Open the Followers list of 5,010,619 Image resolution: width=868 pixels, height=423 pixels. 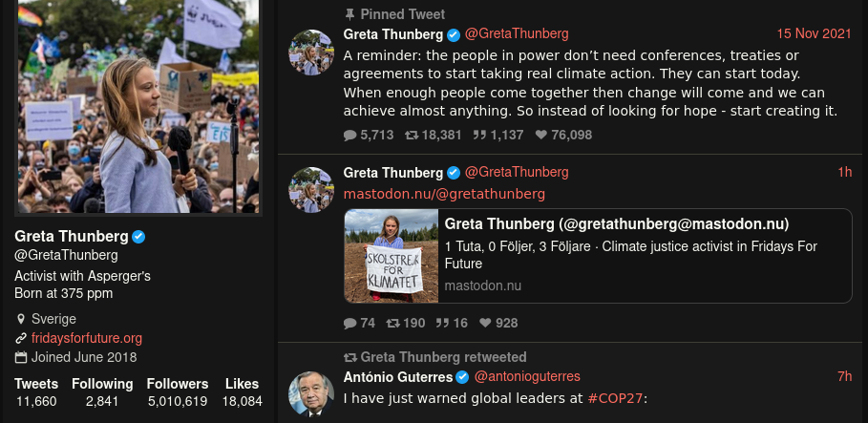pyautogui.click(x=178, y=392)
